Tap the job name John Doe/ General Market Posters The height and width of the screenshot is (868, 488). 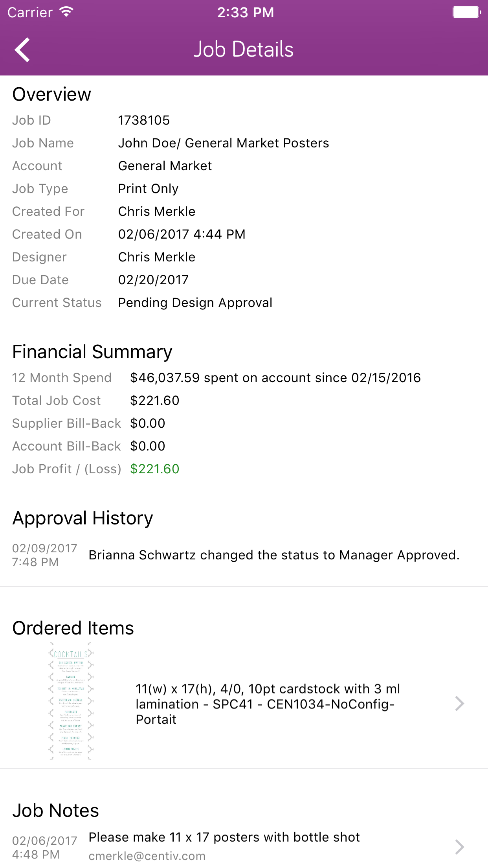click(x=224, y=143)
